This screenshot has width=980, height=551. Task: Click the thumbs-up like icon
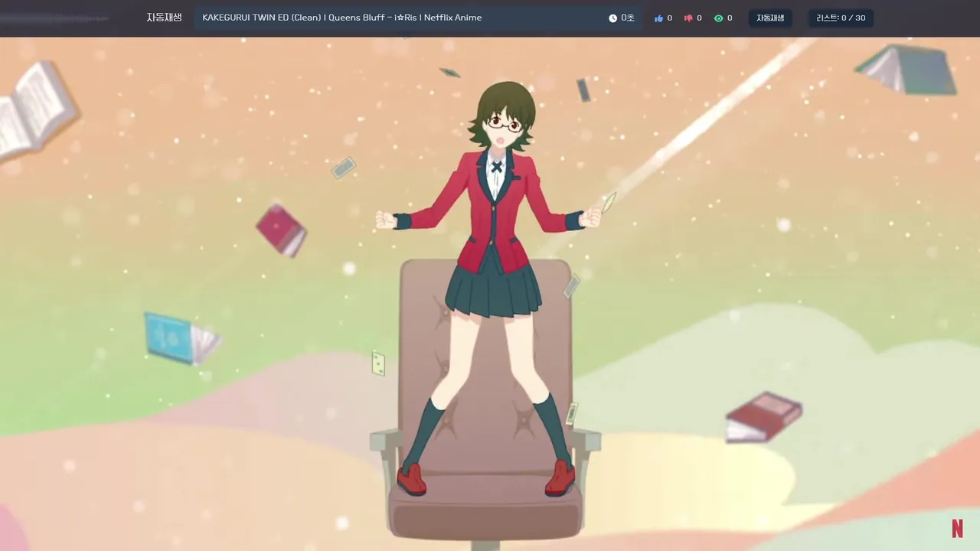click(658, 18)
